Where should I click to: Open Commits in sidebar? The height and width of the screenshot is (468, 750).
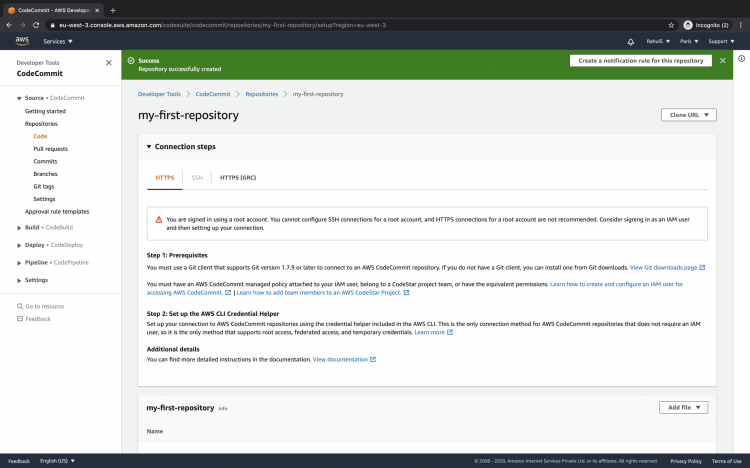point(45,161)
